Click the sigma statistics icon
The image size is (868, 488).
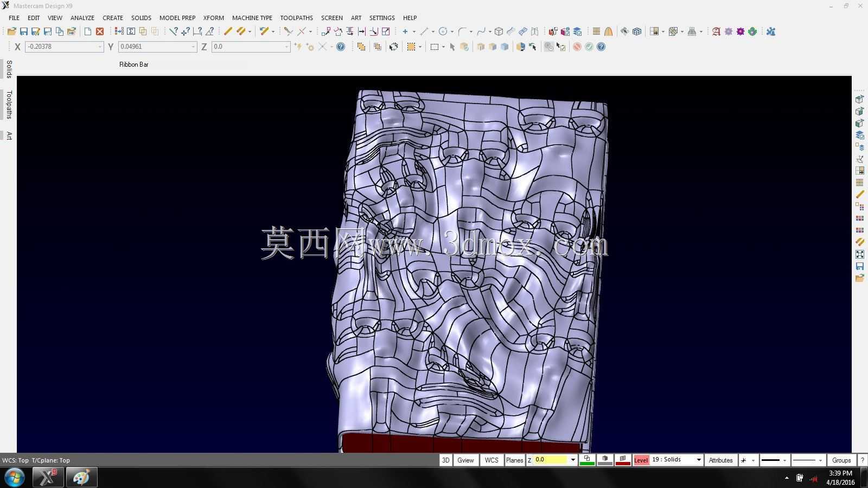click(131, 31)
